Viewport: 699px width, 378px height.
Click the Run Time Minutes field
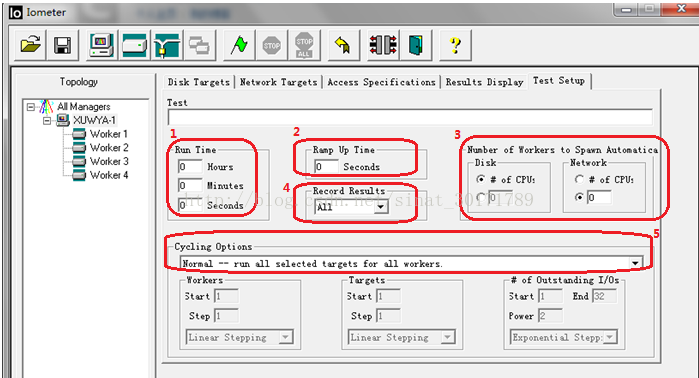coord(190,185)
